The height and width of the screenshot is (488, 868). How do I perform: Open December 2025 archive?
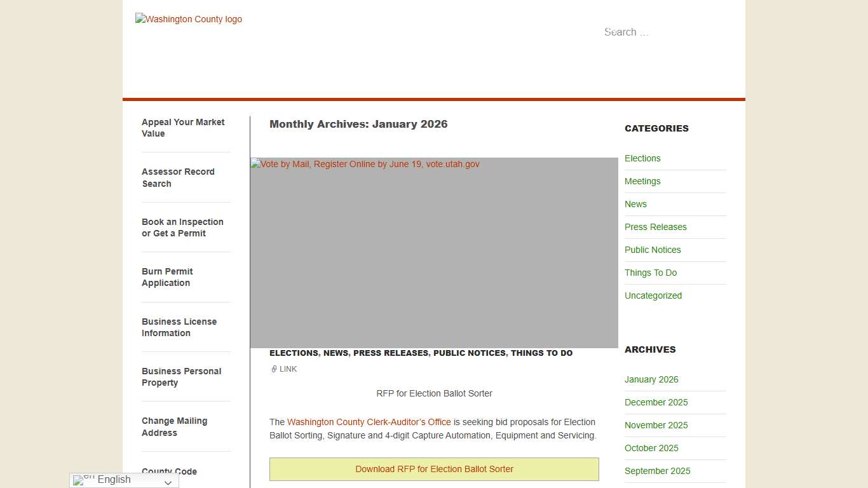tap(656, 402)
